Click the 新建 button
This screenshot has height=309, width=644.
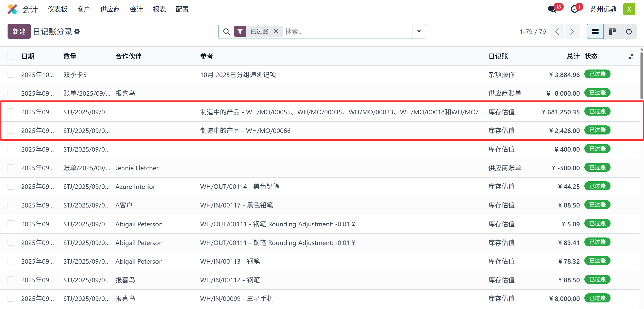pyautogui.click(x=19, y=31)
